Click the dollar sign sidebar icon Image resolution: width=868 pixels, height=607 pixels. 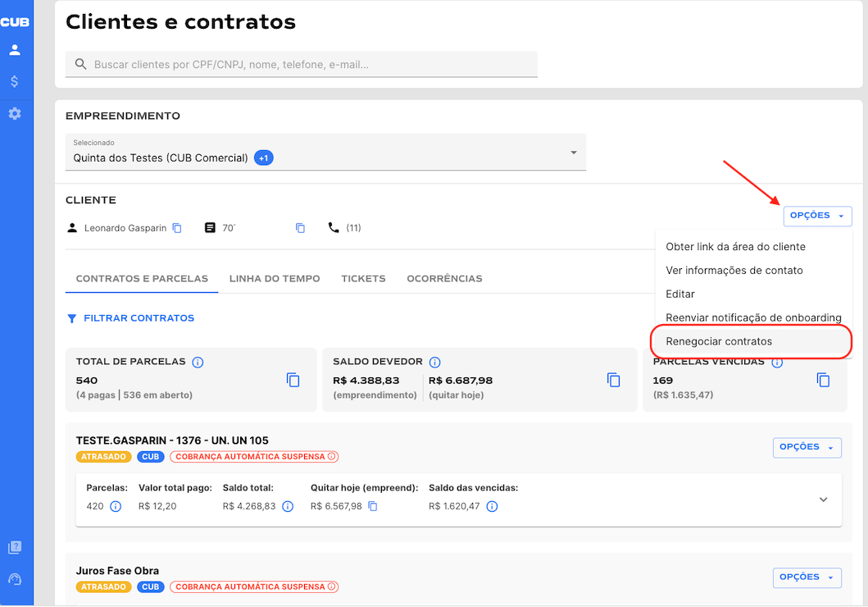coord(15,81)
